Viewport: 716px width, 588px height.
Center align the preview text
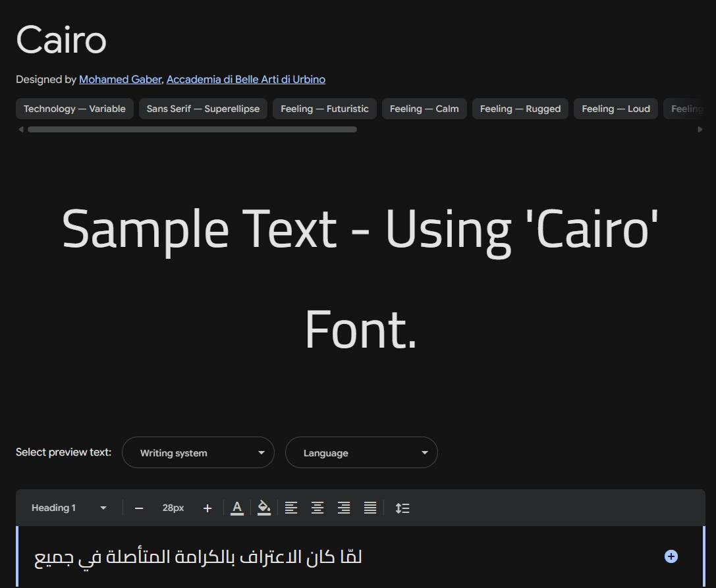click(317, 508)
